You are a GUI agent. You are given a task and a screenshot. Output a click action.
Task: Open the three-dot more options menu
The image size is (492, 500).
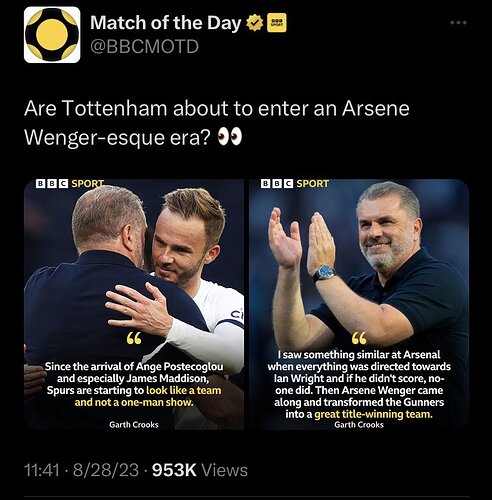coord(458,23)
